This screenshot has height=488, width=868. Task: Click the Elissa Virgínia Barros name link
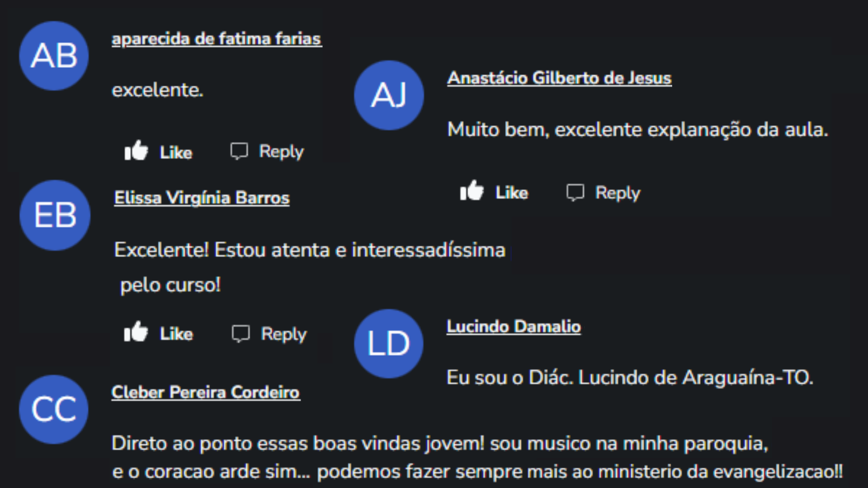click(x=202, y=198)
